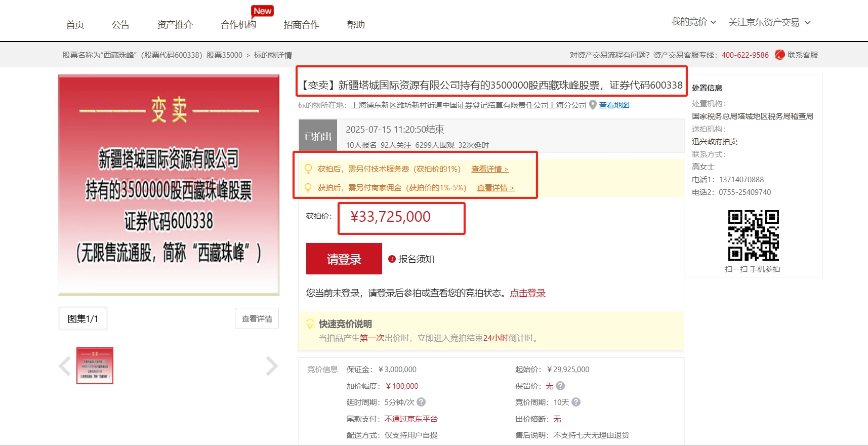Click the map pin location icon
The height and width of the screenshot is (446, 868).
(593, 105)
